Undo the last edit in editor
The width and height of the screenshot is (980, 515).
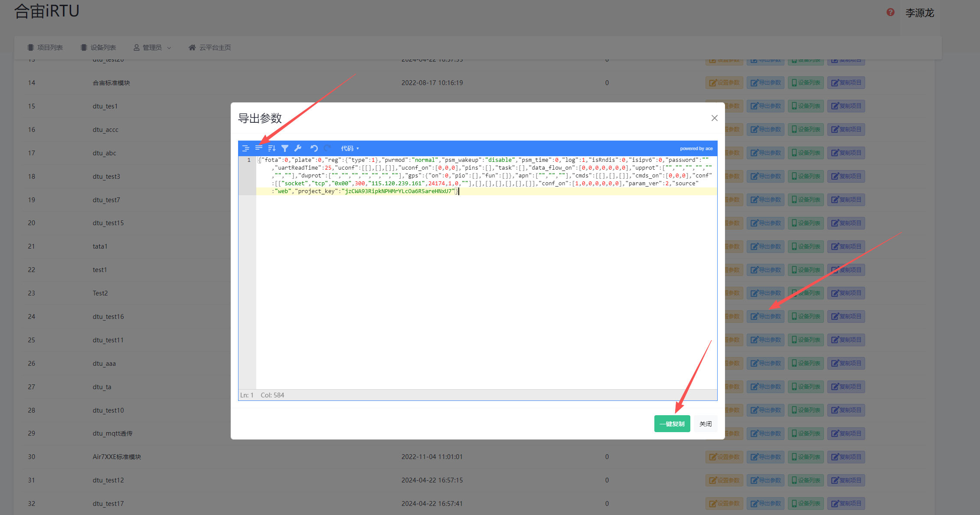314,148
